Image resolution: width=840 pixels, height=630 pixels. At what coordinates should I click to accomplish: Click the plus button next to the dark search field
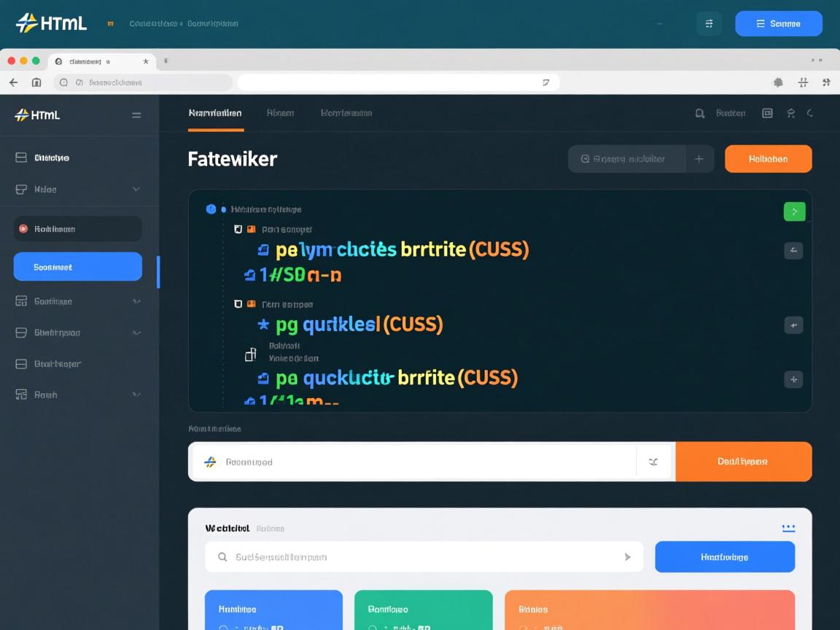(x=699, y=159)
